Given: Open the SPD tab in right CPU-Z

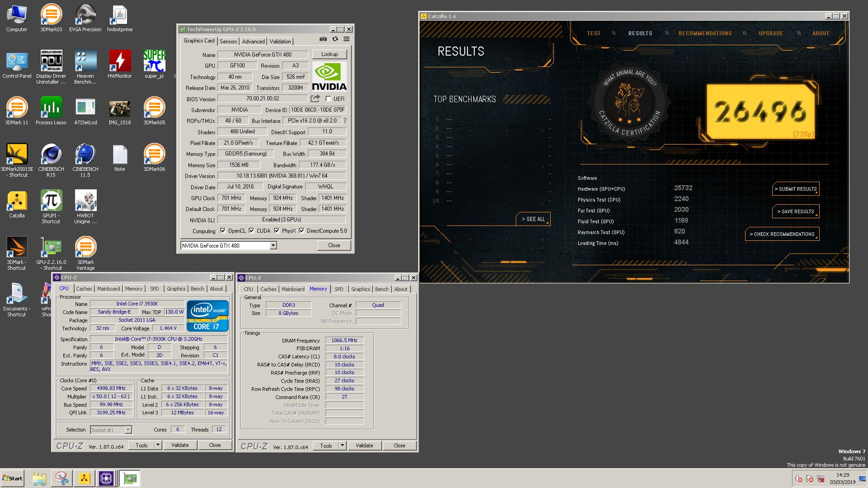Looking at the screenshot, I should [x=339, y=289].
